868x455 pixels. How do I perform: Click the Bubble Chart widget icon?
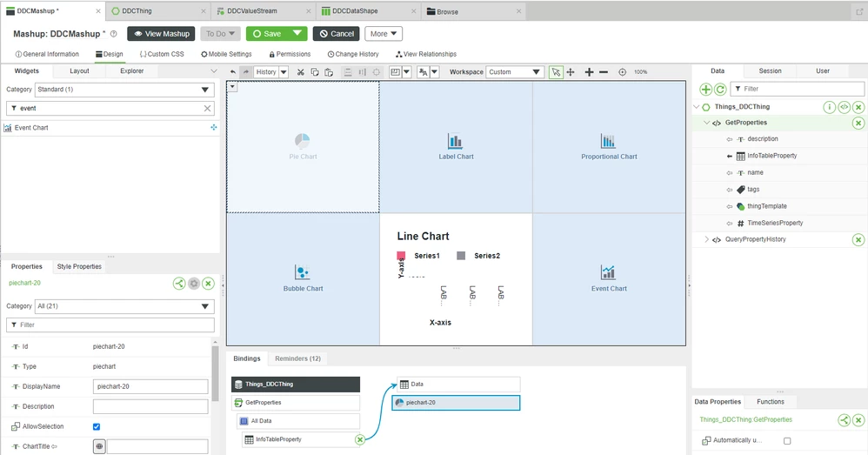(303, 272)
